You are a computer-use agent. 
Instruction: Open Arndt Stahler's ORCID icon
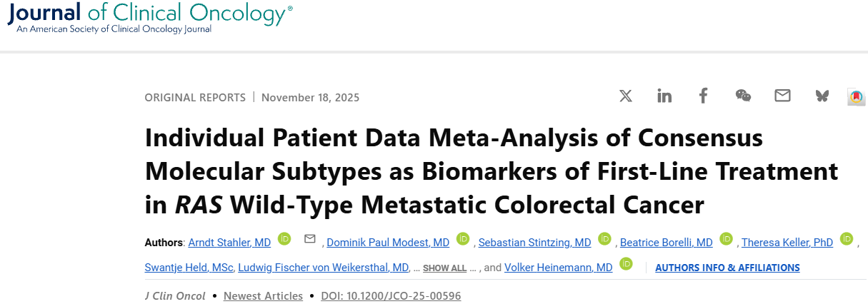(284, 239)
